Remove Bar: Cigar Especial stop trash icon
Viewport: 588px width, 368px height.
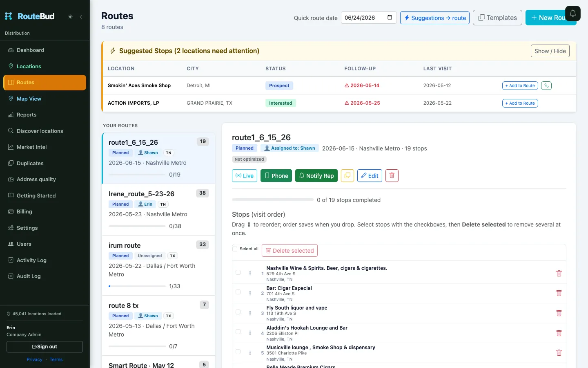559,293
